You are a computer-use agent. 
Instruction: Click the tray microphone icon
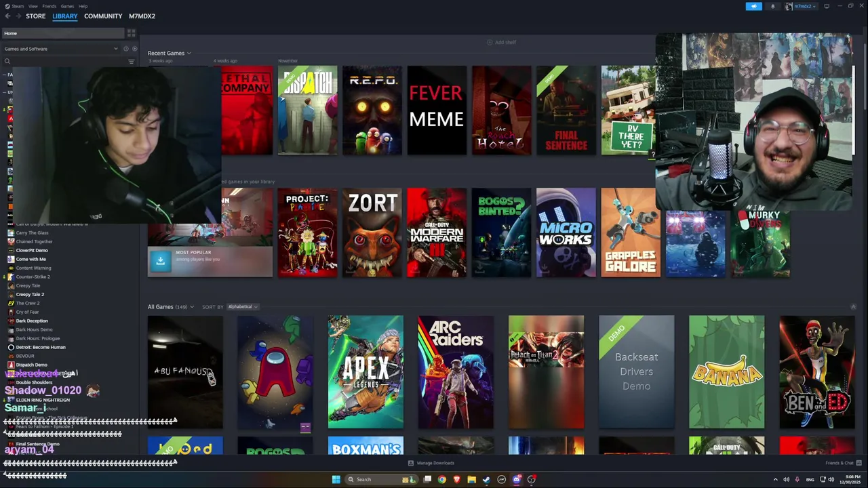797,479
